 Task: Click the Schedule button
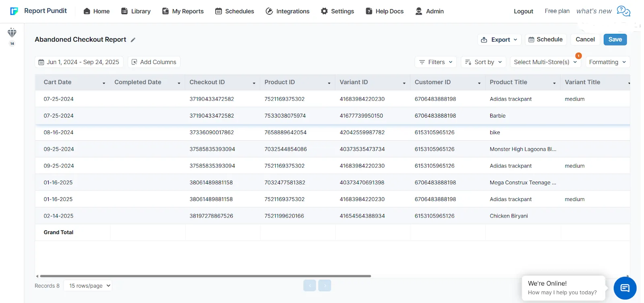(x=546, y=39)
